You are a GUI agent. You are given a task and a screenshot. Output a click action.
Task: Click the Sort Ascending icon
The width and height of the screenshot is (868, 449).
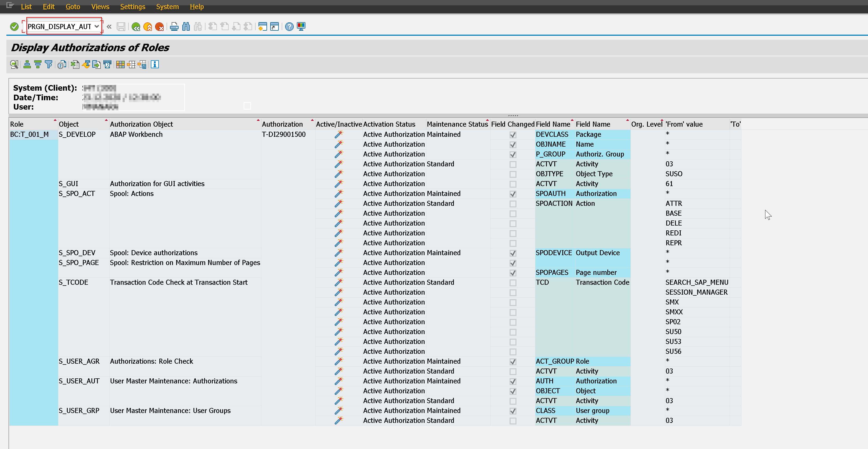pyautogui.click(x=27, y=64)
